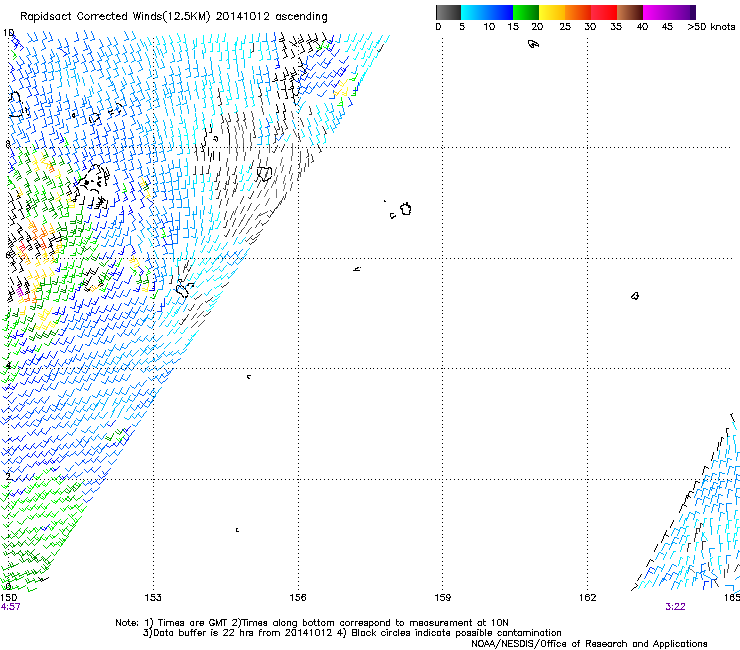The height and width of the screenshot is (650, 740).
Task: Click the legend tick label '25'
Action: coord(565,27)
